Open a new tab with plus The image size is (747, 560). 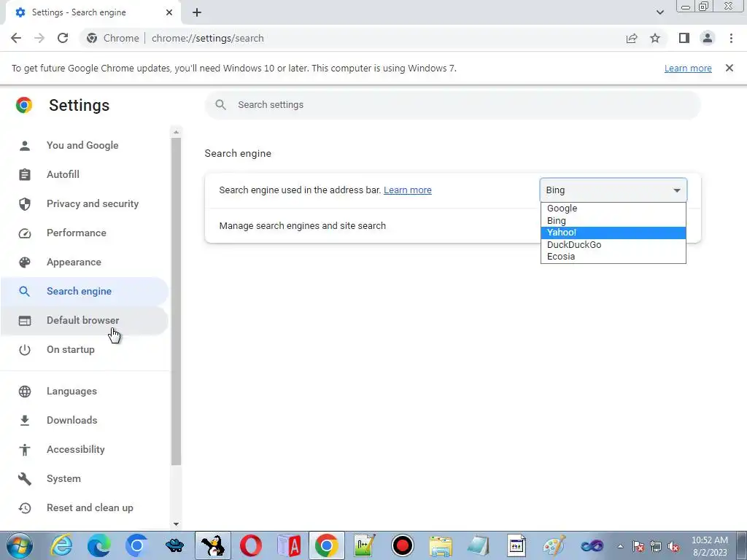coord(197,12)
